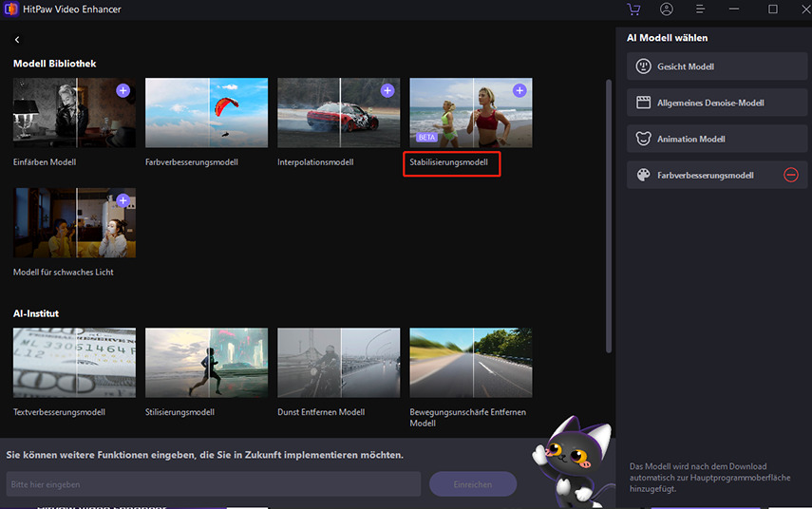Click the 'Einfärben Modell' label
The image size is (812, 509).
coord(45,162)
